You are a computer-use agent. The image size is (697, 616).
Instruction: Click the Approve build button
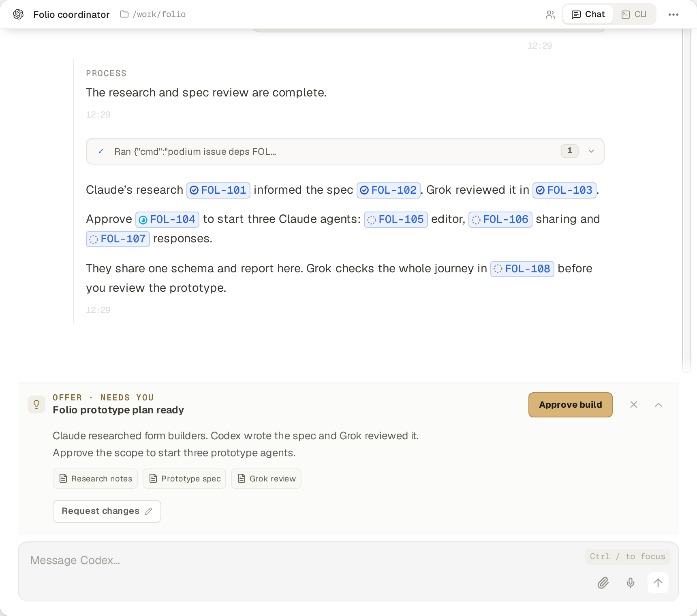[x=570, y=404]
